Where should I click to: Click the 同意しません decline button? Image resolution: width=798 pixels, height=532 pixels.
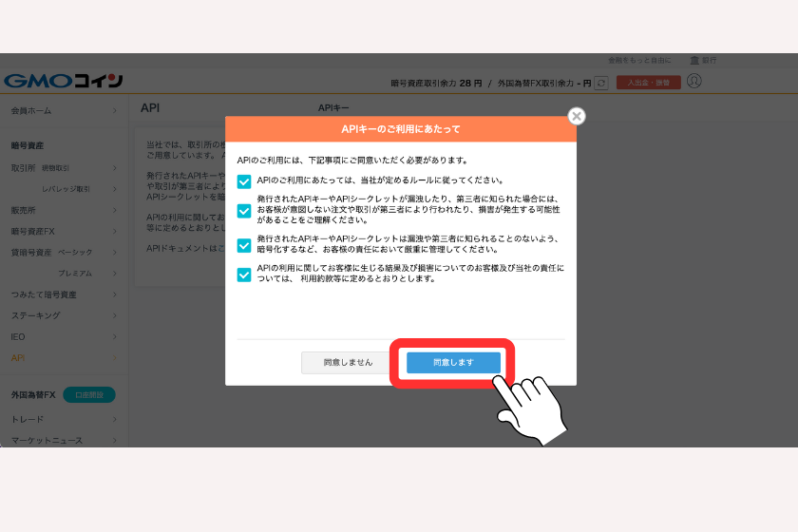(x=348, y=363)
